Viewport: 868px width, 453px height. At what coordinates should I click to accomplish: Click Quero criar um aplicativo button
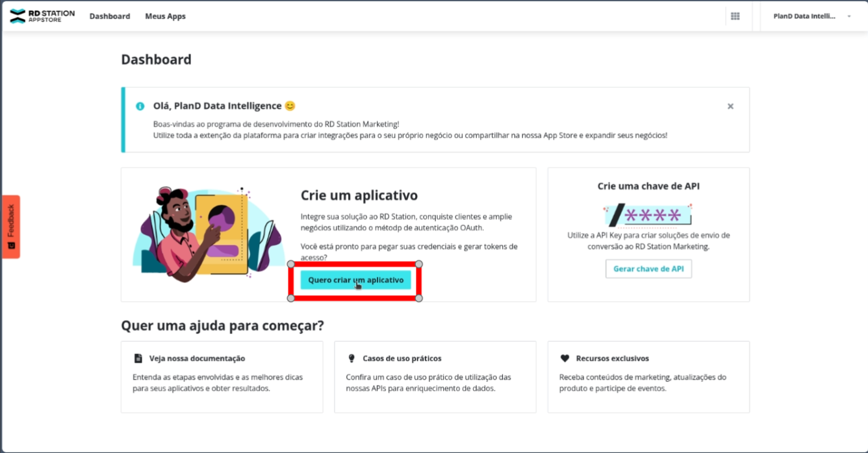[355, 280]
